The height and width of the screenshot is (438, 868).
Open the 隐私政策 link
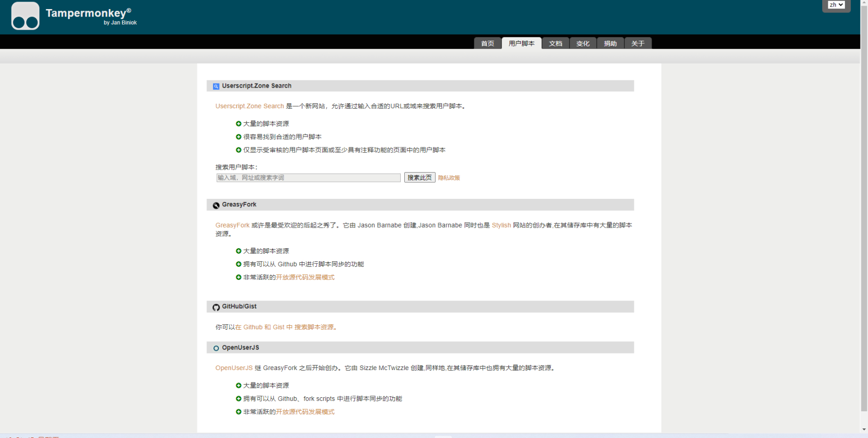[449, 178]
